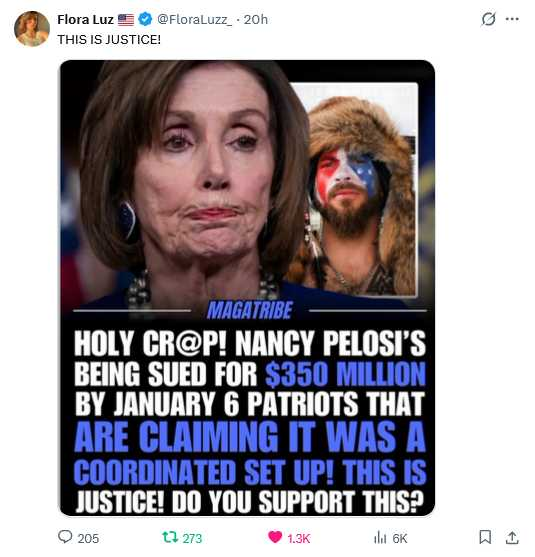Unlike the post via pink heart
This screenshot has width=535, height=557.
point(275,537)
